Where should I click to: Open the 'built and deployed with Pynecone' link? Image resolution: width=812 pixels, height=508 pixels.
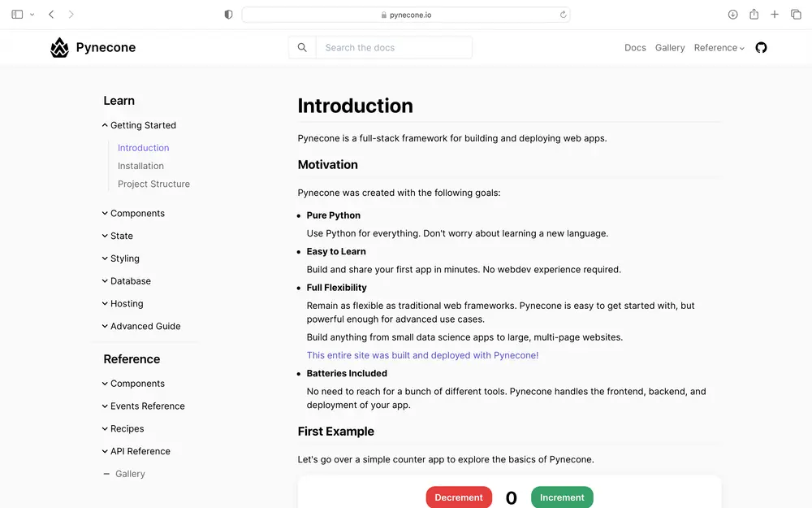coord(423,354)
